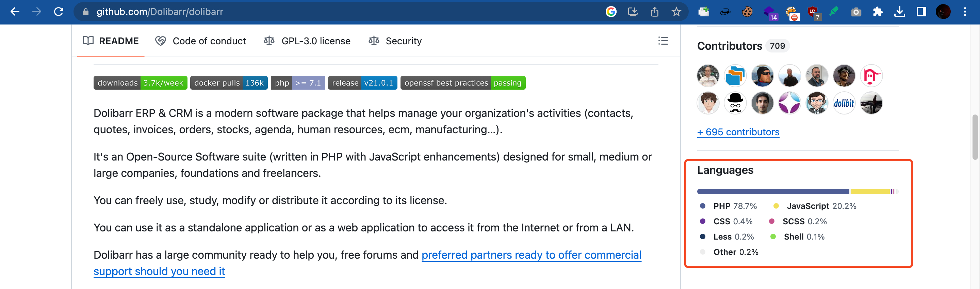Click the JavaScript 20.2% language entry
980x289 pixels.
pos(815,206)
